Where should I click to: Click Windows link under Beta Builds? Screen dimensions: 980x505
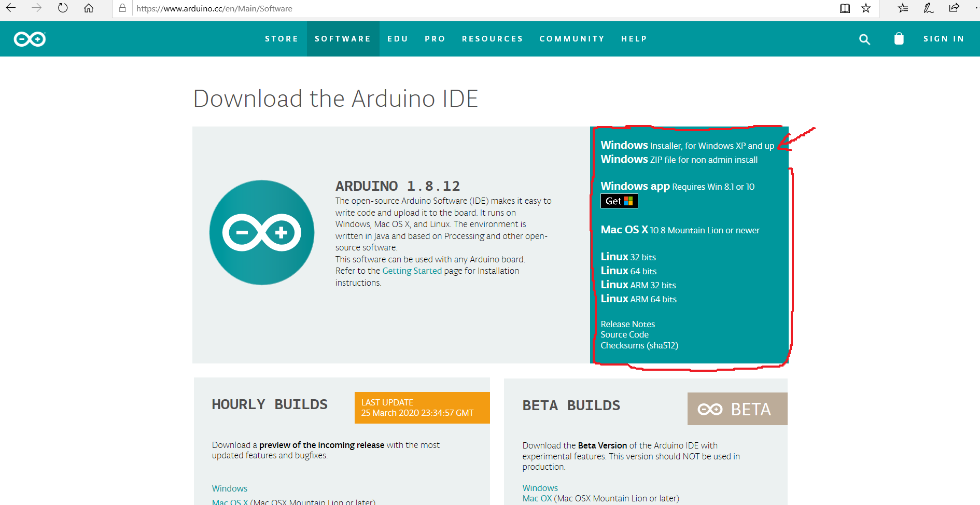pyautogui.click(x=540, y=488)
